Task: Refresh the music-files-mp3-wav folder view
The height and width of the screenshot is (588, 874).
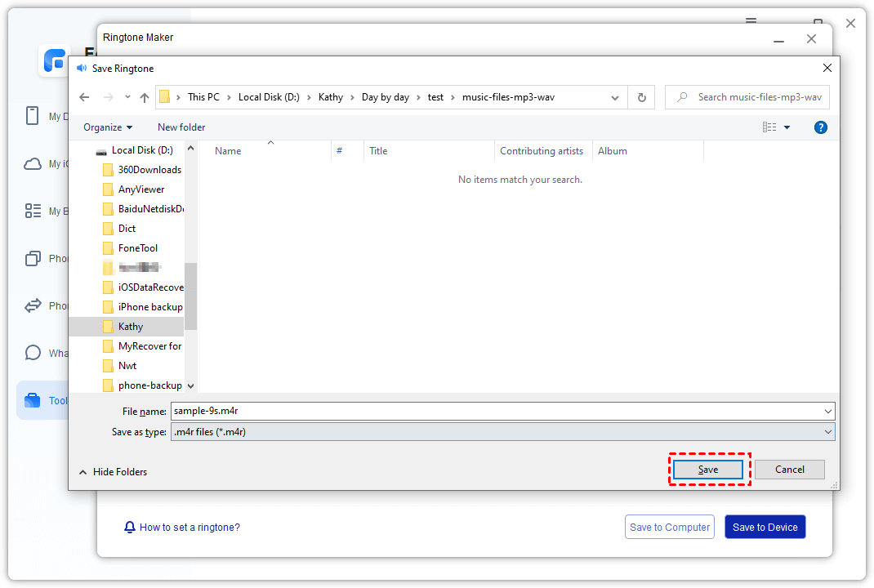Action: tap(641, 97)
